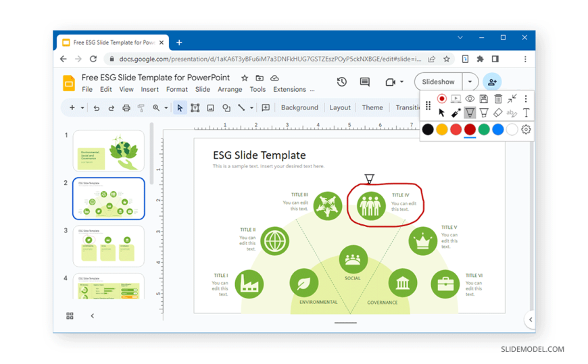
Task: Select the text T tool in annotation panel
Action: point(526,113)
